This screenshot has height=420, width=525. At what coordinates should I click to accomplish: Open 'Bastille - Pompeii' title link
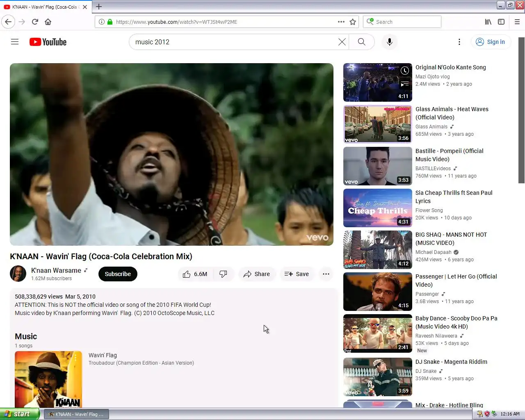click(450, 155)
